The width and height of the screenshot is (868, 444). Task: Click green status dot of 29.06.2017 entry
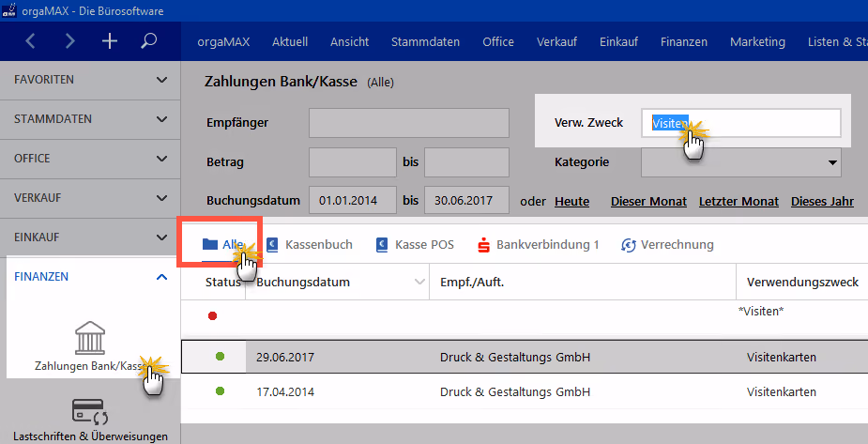[220, 357]
